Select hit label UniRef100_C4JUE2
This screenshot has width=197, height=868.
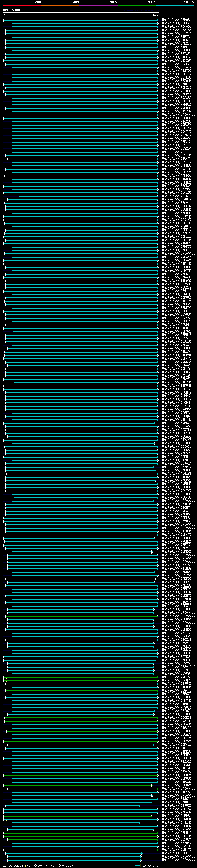coord(177,806)
